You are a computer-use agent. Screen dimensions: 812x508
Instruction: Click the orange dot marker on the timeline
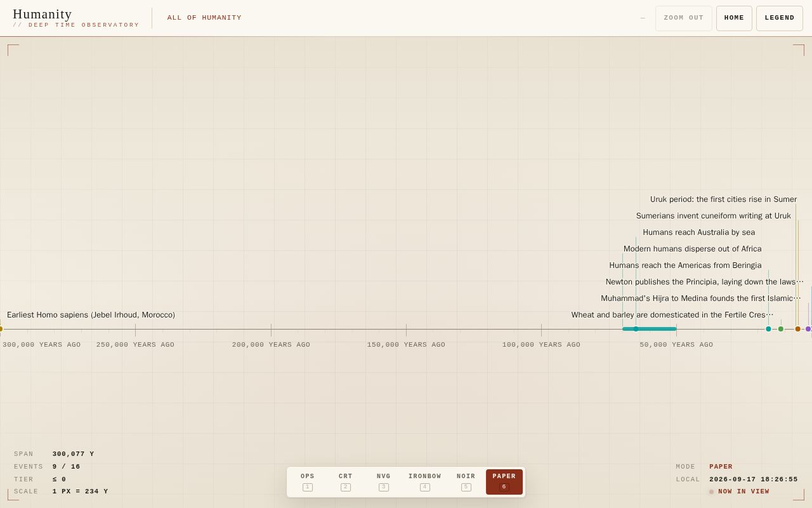798,329
